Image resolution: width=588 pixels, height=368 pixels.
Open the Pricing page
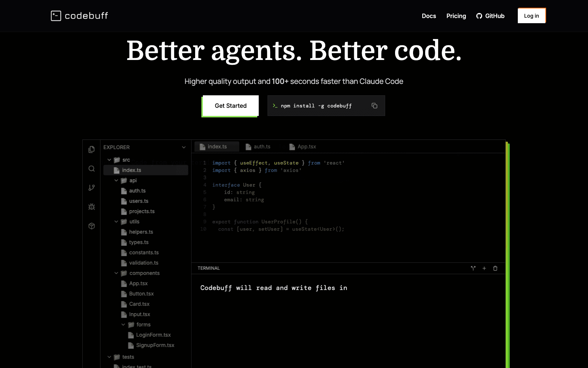pos(456,16)
